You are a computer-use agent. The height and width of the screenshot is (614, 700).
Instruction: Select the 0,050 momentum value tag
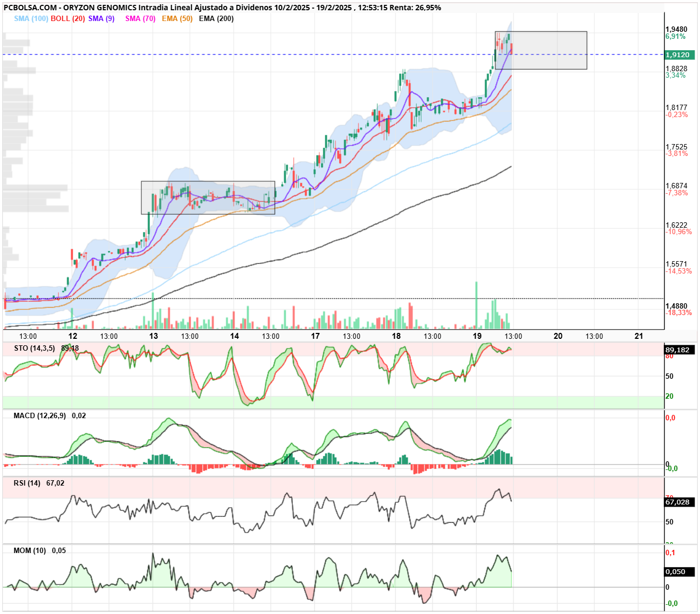680,571
